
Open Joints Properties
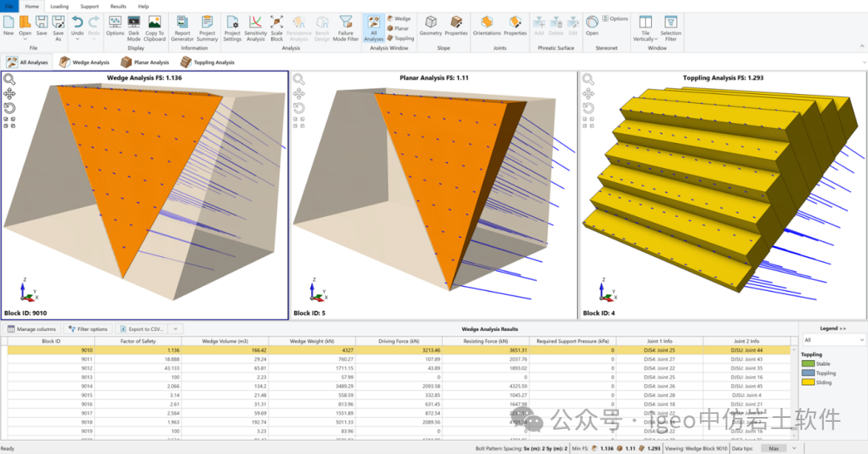point(515,27)
